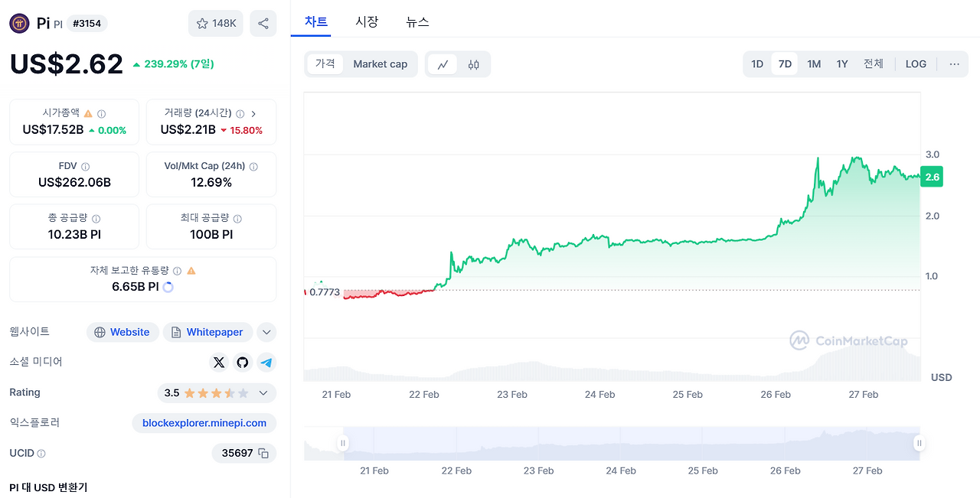Set chart range to 1M
Viewport: 980px width, 498px height.
[x=814, y=64]
